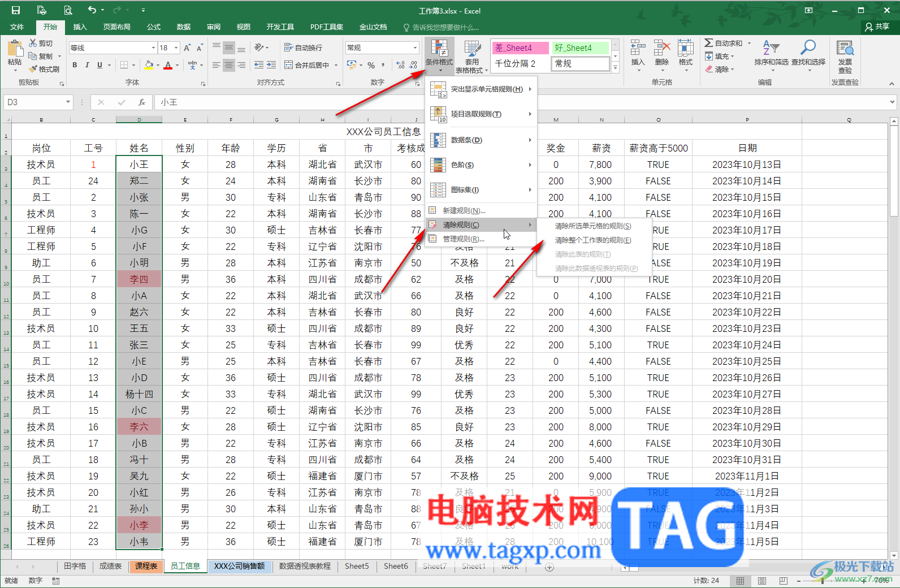Apply red font color swatch
The image size is (900, 588).
[168, 65]
